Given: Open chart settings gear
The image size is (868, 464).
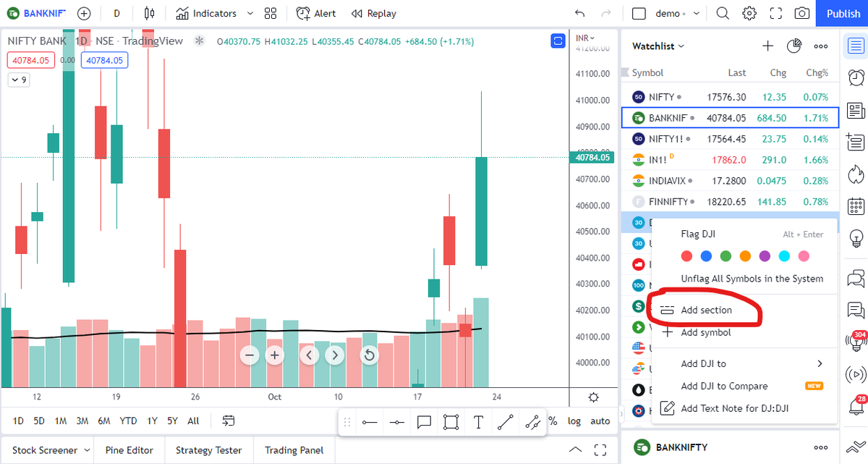Looking at the screenshot, I should (x=749, y=13).
